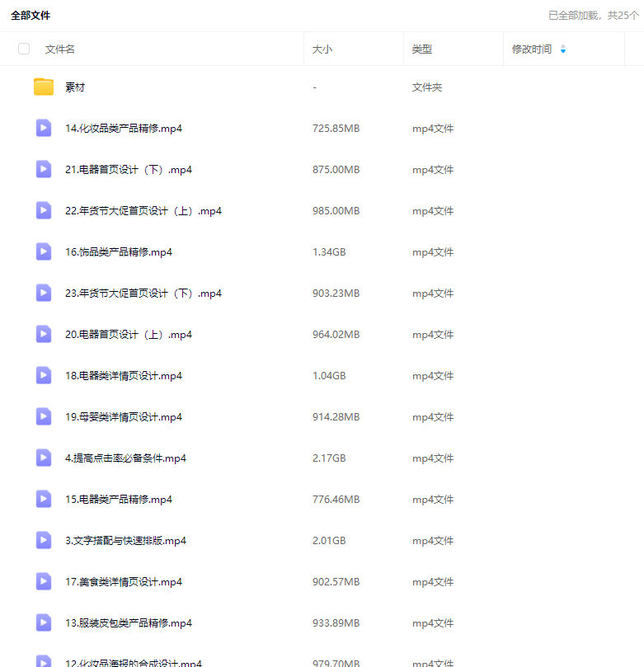Click video icon for 3.文字搭配与快速排版.mp4
Image resolution: width=644 pixels, height=667 pixels.
pyautogui.click(x=44, y=540)
